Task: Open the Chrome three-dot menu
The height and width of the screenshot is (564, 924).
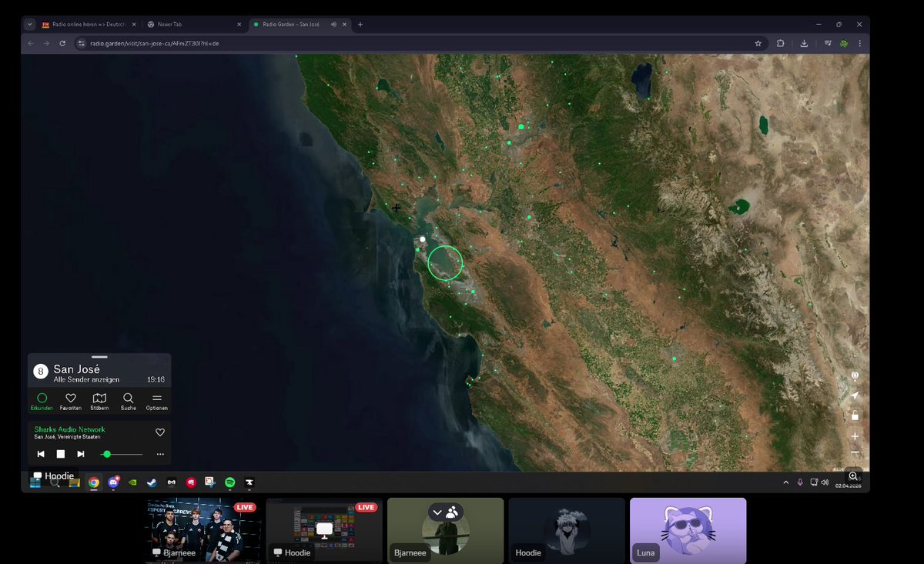Action: coord(859,43)
